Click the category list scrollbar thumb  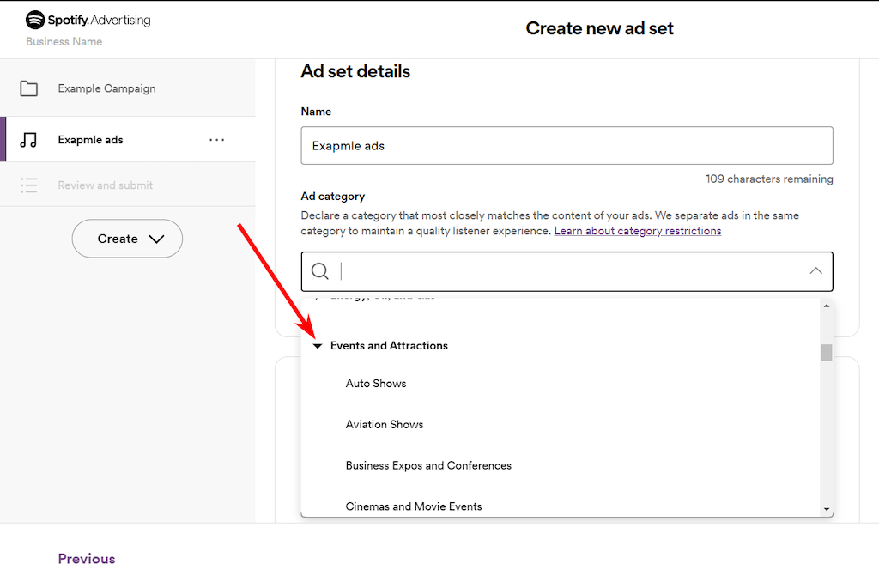(827, 353)
